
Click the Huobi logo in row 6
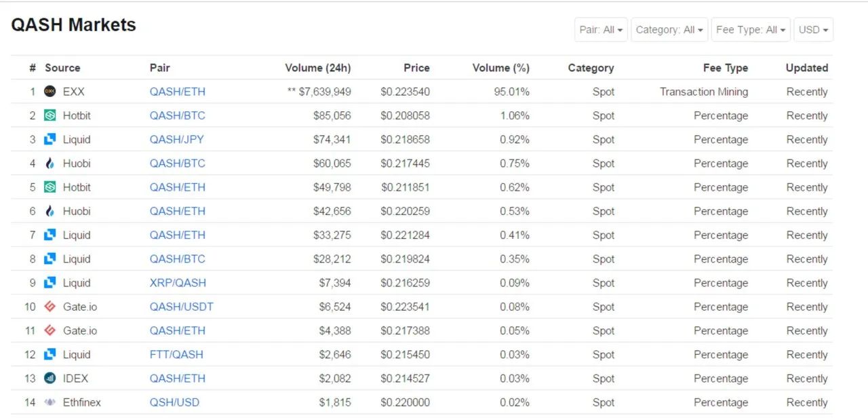[50, 211]
